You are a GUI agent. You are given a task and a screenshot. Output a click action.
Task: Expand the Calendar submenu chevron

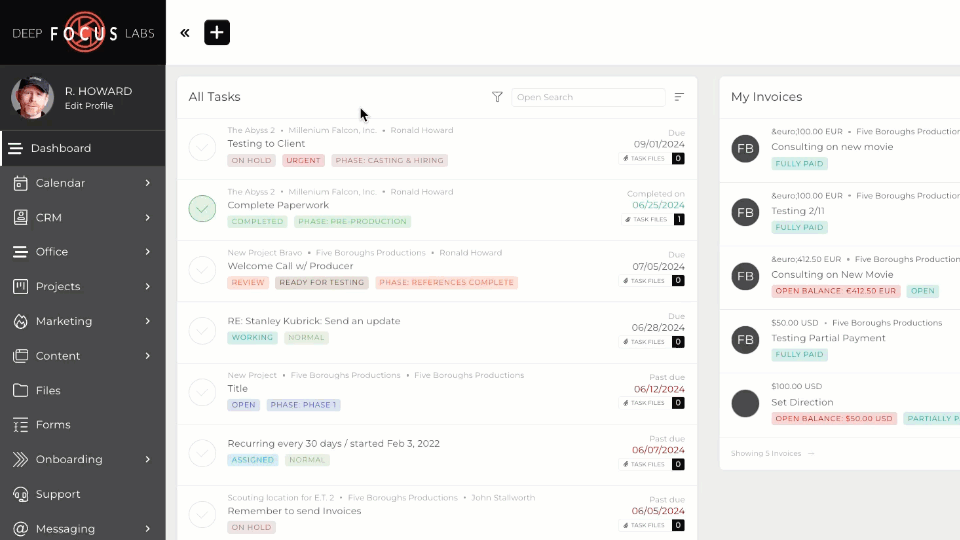tap(148, 183)
